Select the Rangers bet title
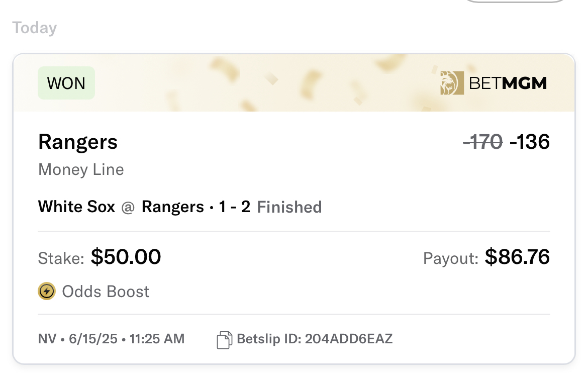Screen dimensions: 588x378 [x=78, y=142]
